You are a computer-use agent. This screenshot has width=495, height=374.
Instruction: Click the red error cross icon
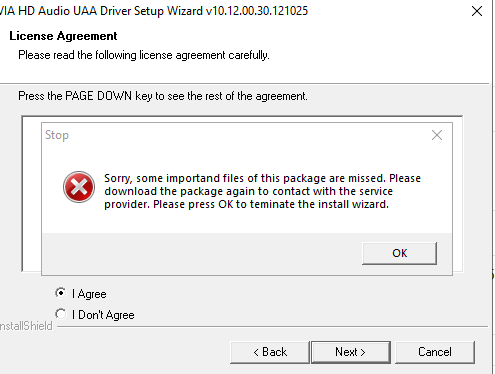[x=79, y=187]
